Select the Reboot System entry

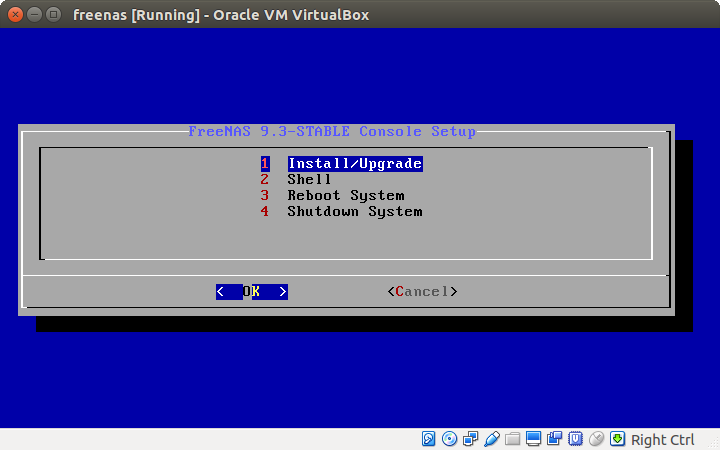pos(346,196)
